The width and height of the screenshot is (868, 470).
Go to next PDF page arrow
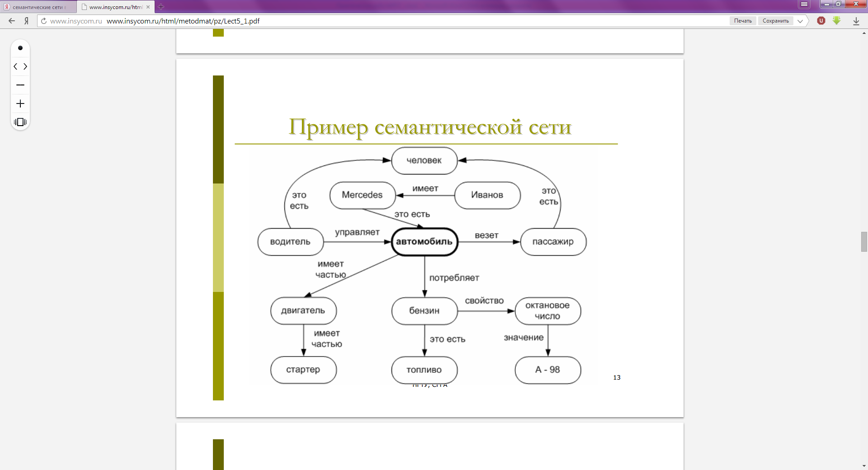(x=25, y=66)
